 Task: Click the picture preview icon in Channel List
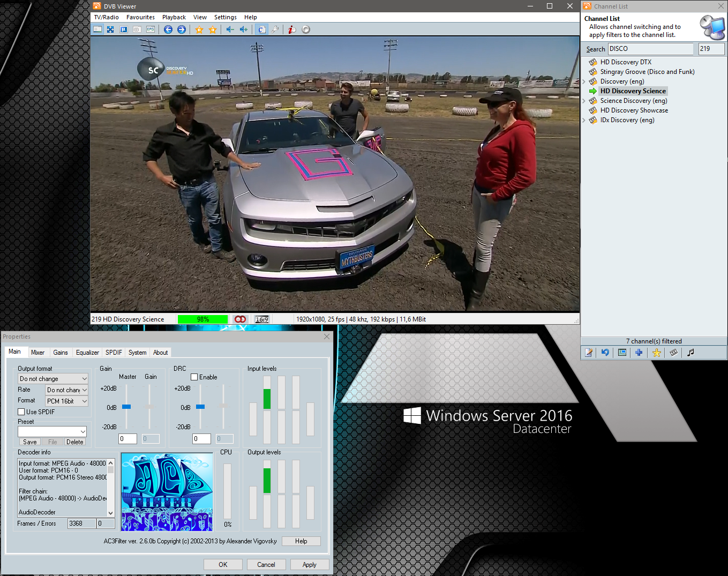click(x=622, y=353)
